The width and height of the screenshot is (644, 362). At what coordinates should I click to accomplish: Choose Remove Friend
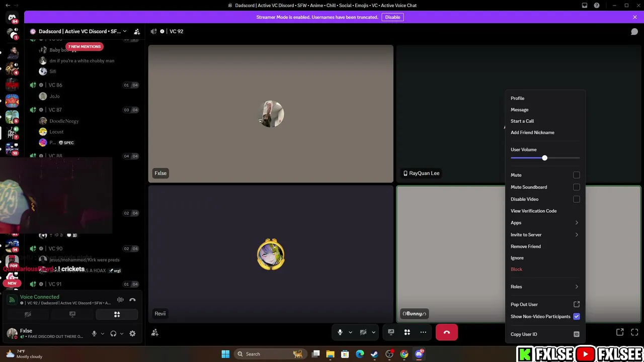tap(545, 246)
